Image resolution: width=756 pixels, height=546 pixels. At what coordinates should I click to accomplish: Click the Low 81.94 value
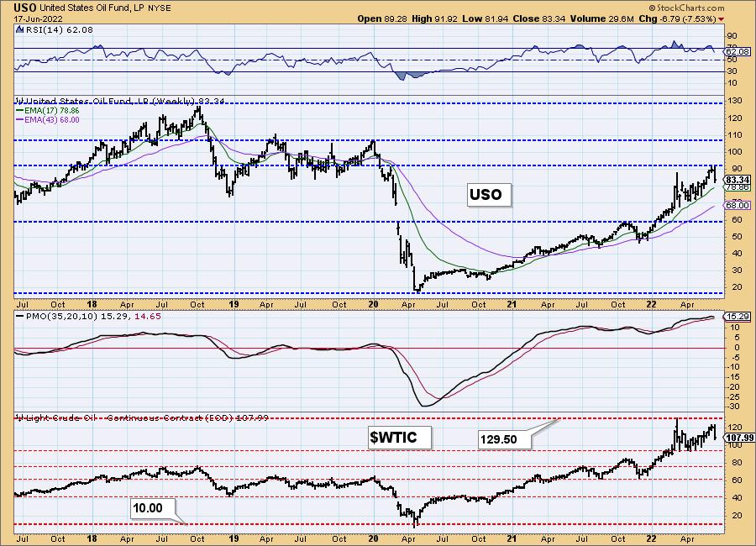point(485,18)
